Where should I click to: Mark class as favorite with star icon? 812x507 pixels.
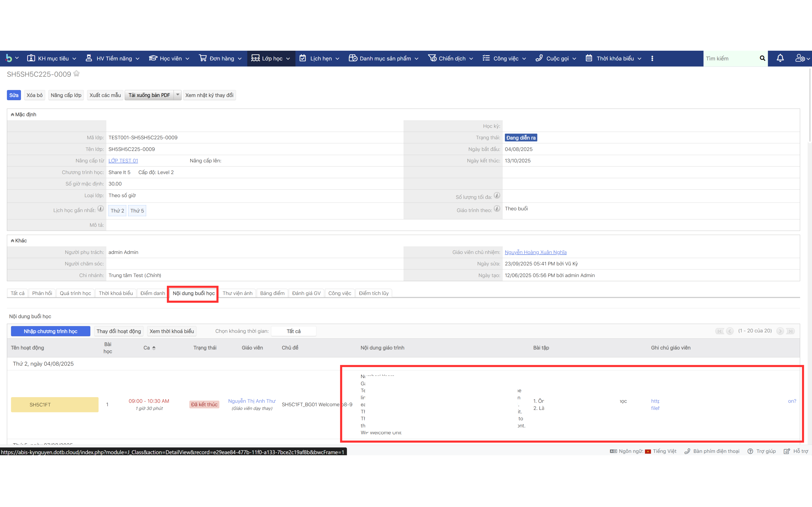point(77,74)
